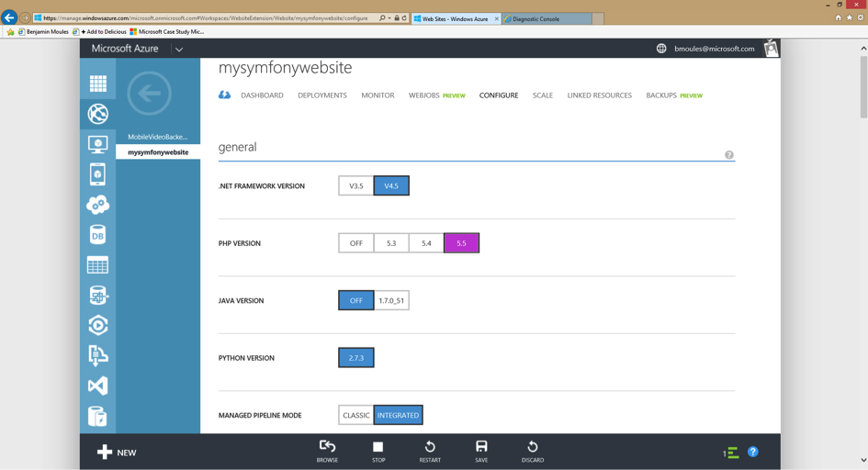Select mysymfonywebsite in site list

tap(158, 152)
